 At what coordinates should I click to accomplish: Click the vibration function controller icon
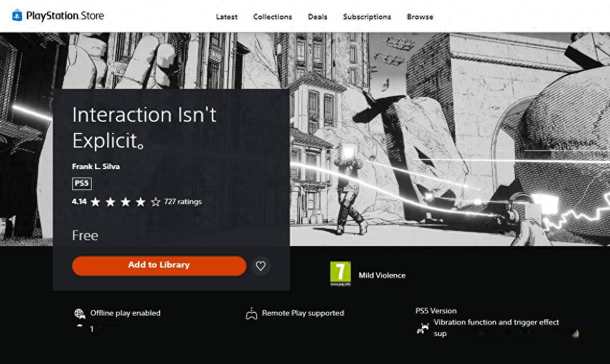tap(423, 327)
